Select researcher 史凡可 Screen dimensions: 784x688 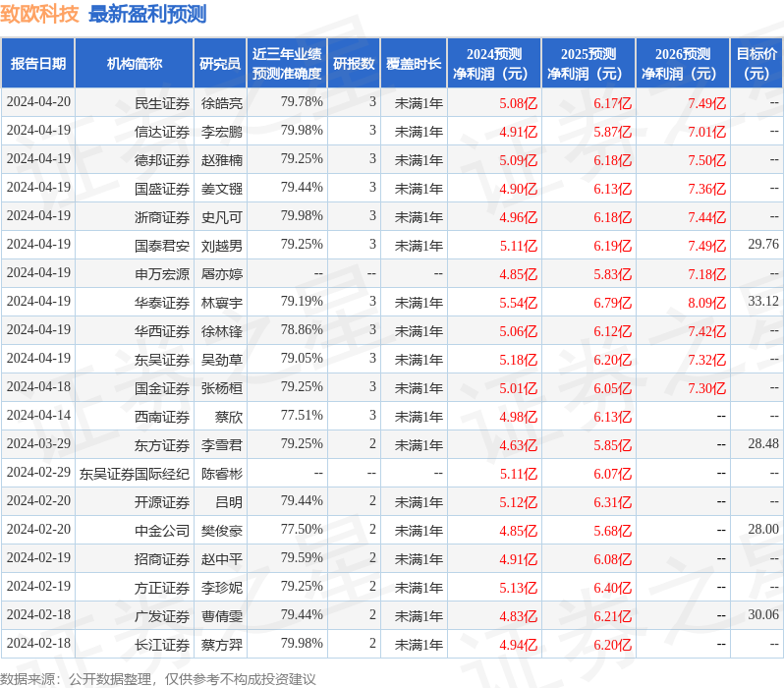[x=222, y=217]
